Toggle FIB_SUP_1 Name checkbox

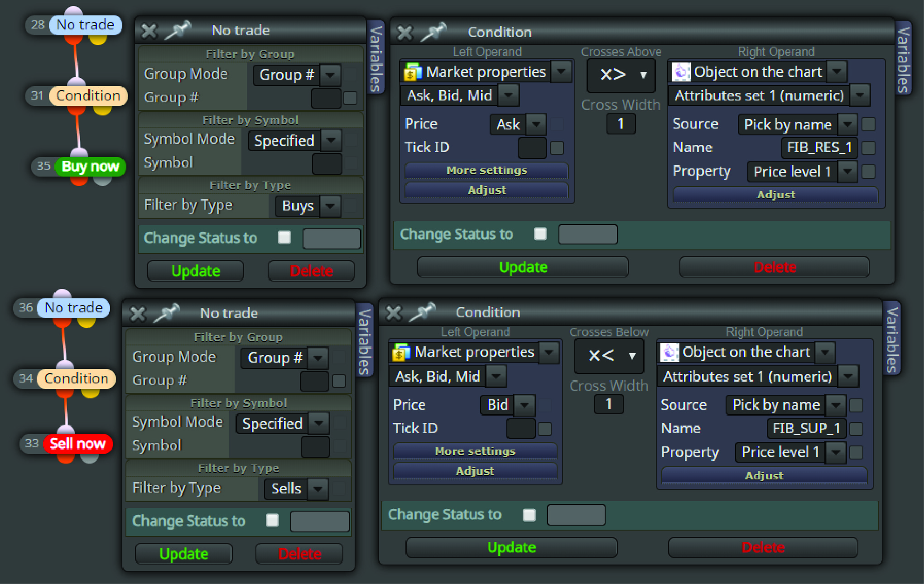(856, 429)
